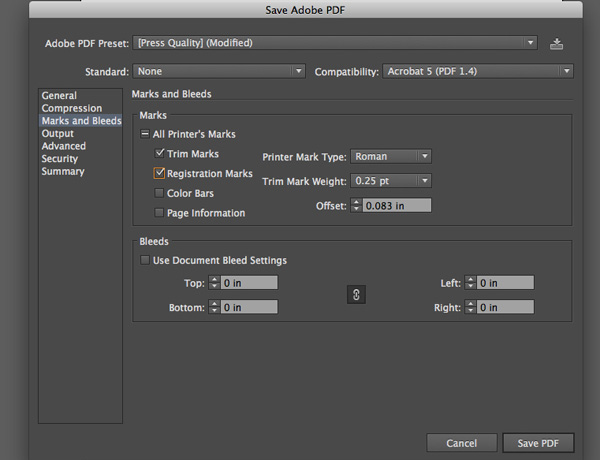Open the Standard dropdown
600x460 pixels.
(219, 71)
